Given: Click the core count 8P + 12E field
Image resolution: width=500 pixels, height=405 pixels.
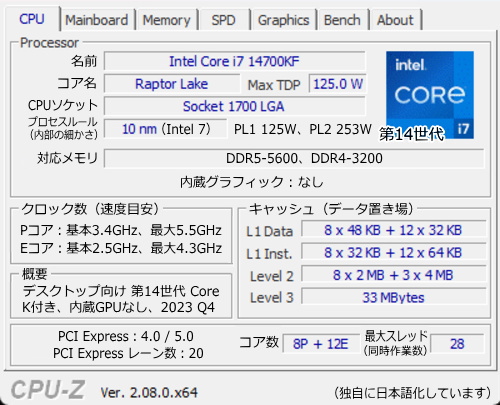Looking at the screenshot, I should 321,344.
